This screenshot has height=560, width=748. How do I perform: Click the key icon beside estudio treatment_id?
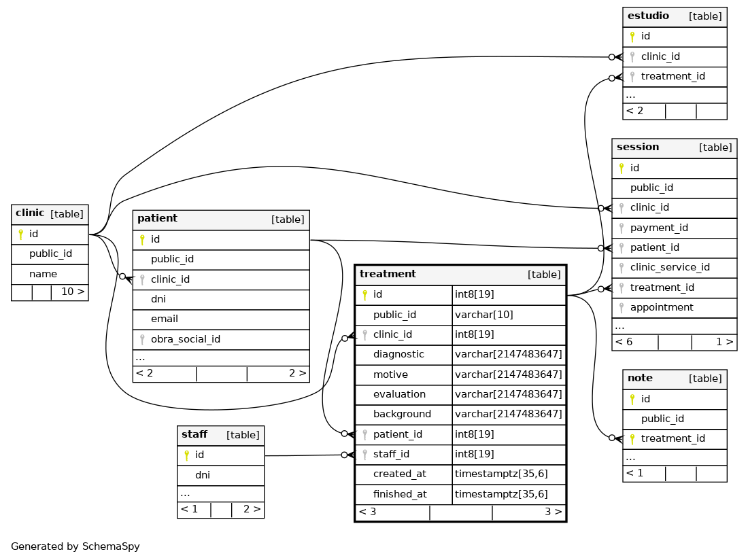point(632,77)
